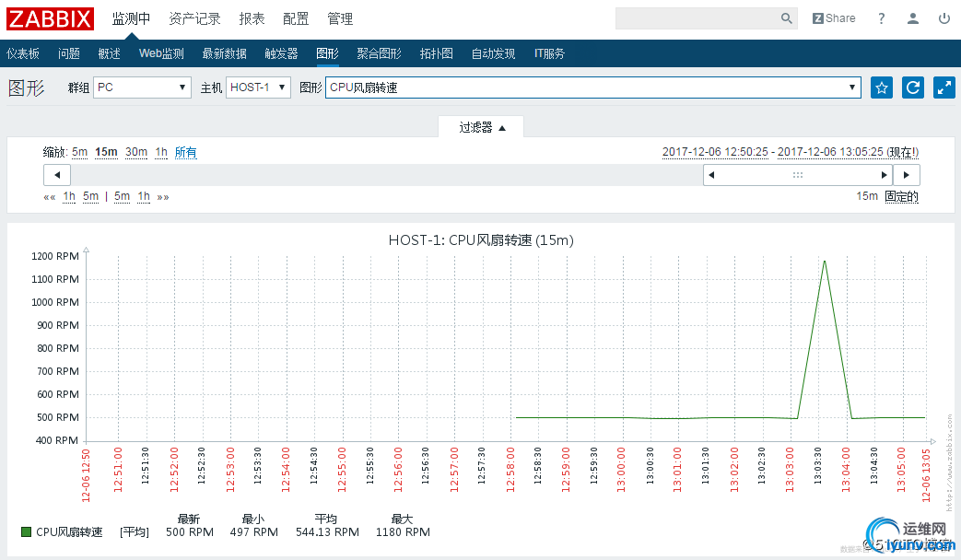Toggle the 固定的 fixed period link
The width and height of the screenshot is (961, 560).
tap(901, 197)
